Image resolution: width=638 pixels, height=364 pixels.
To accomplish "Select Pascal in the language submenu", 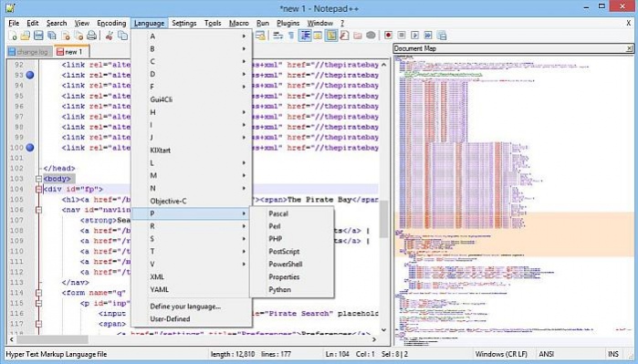I will [292, 213].
